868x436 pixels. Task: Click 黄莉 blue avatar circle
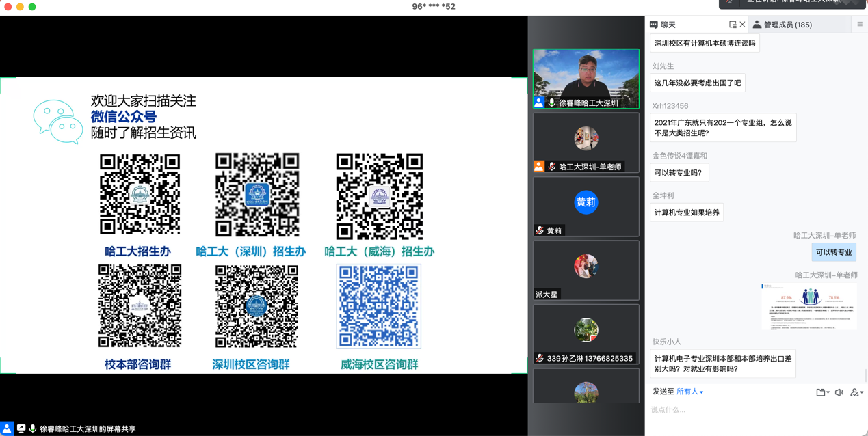[586, 202]
